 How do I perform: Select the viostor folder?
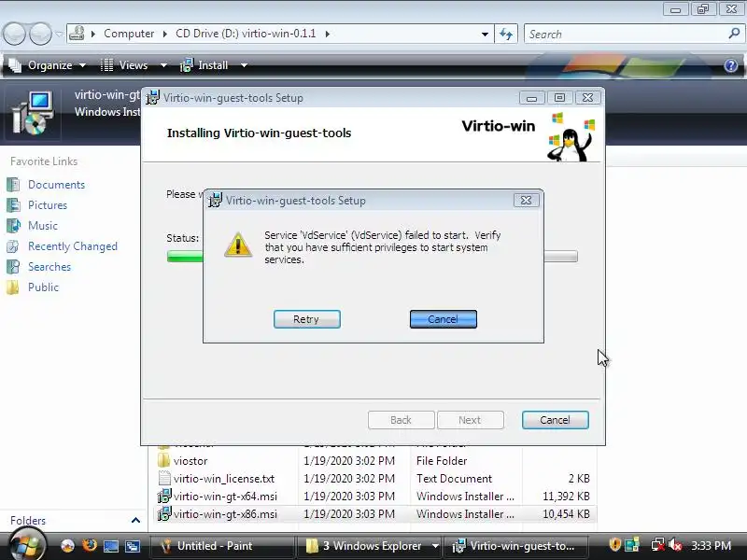click(190, 460)
